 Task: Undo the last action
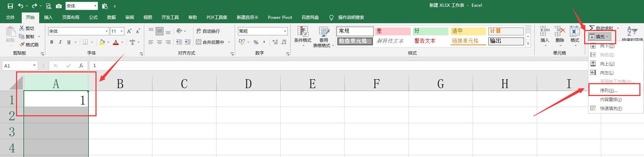[x=21, y=6]
